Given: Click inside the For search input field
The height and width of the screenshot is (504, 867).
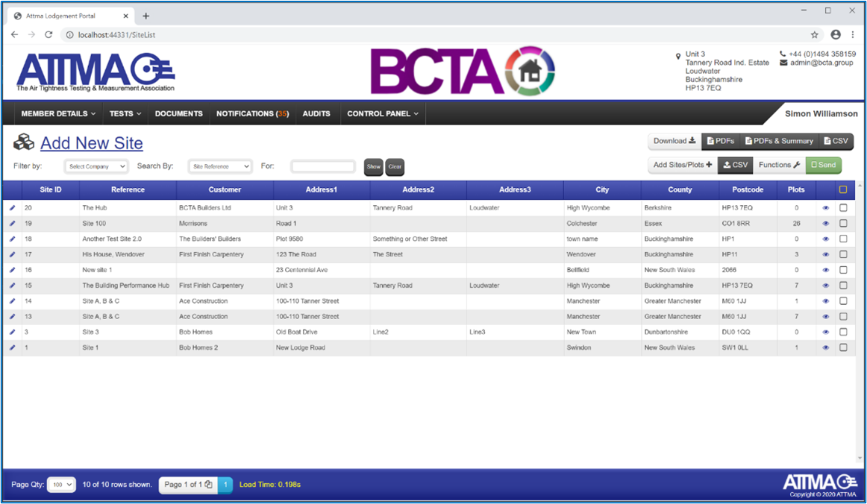Looking at the screenshot, I should 322,166.
